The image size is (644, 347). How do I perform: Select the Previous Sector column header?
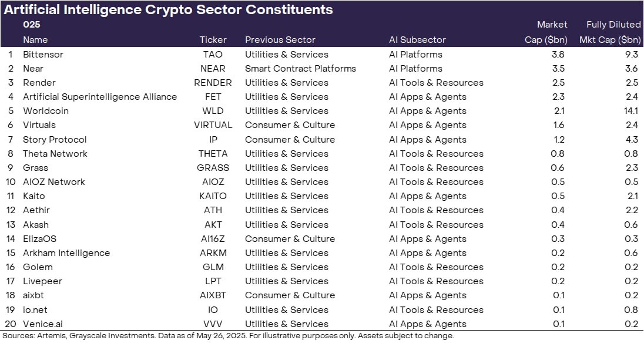point(280,40)
